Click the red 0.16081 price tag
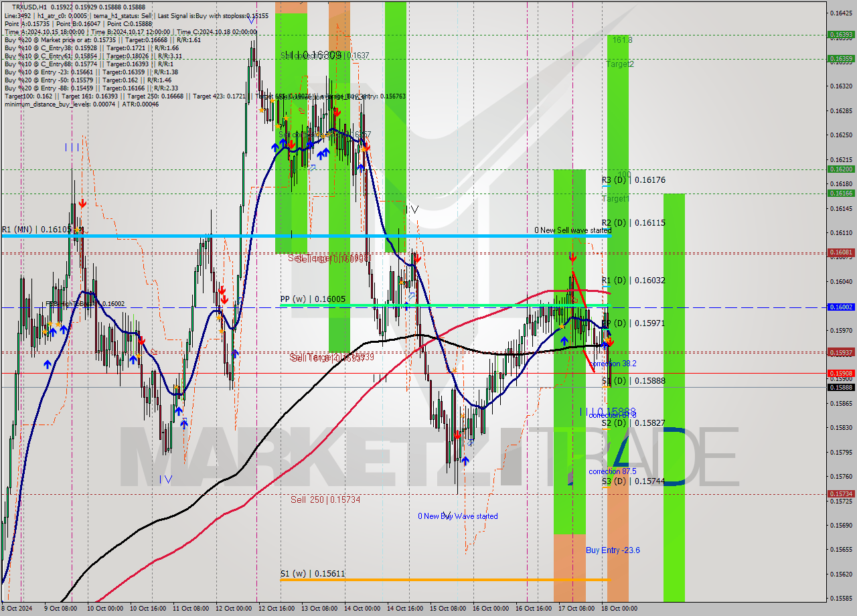 click(841, 252)
